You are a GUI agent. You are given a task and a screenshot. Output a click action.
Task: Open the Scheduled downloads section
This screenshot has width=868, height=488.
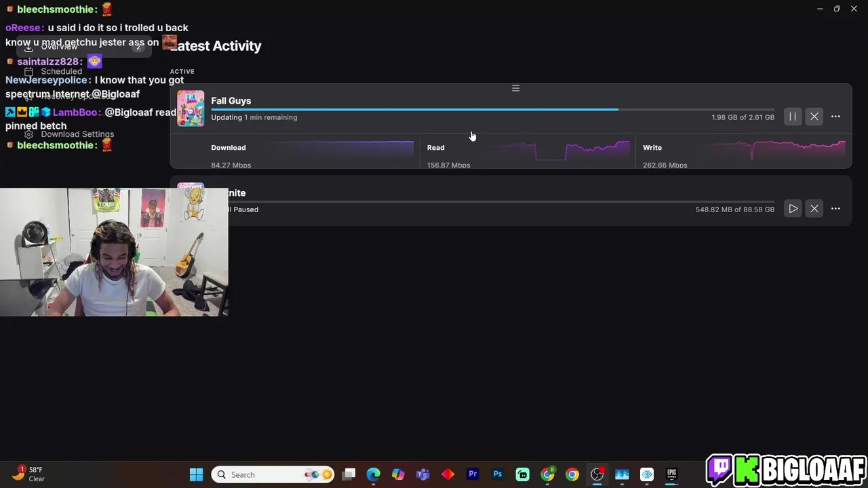(x=61, y=71)
